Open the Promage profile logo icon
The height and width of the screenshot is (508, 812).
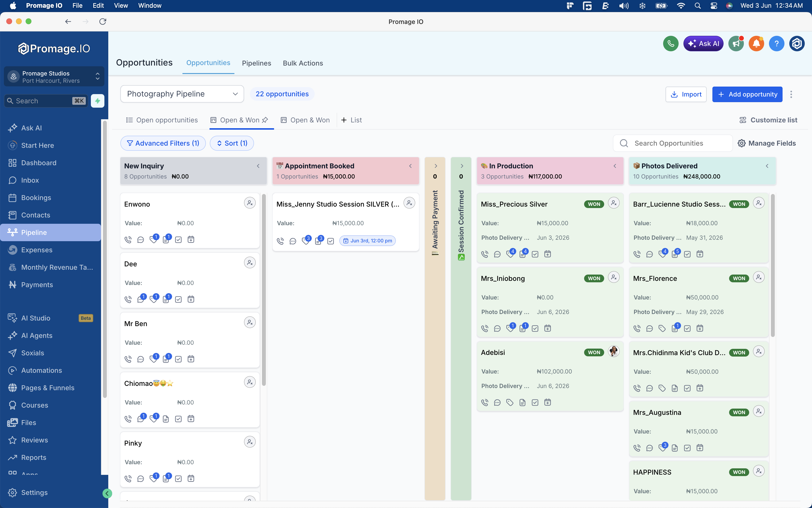click(797, 44)
